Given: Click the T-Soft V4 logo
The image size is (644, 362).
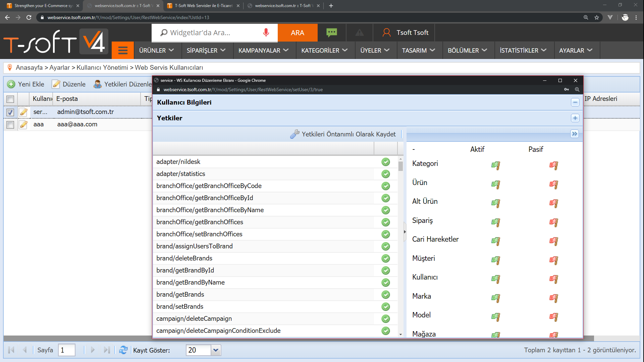Looking at the screenshot, I should (56, 42).
